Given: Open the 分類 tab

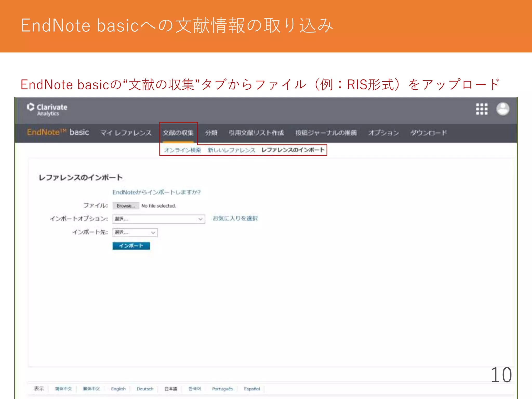Looking at the screenshot, I should (211, 133).
